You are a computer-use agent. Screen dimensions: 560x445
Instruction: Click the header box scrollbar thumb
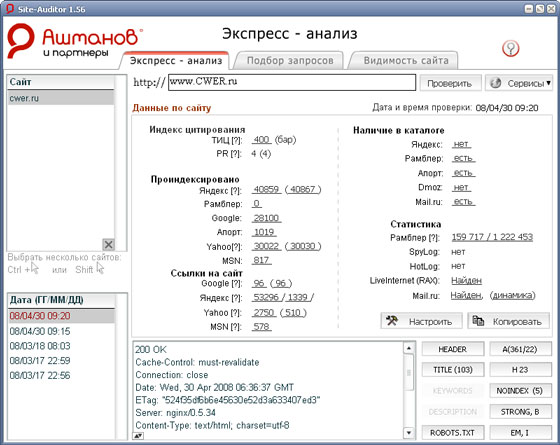[x=409, y=372]
